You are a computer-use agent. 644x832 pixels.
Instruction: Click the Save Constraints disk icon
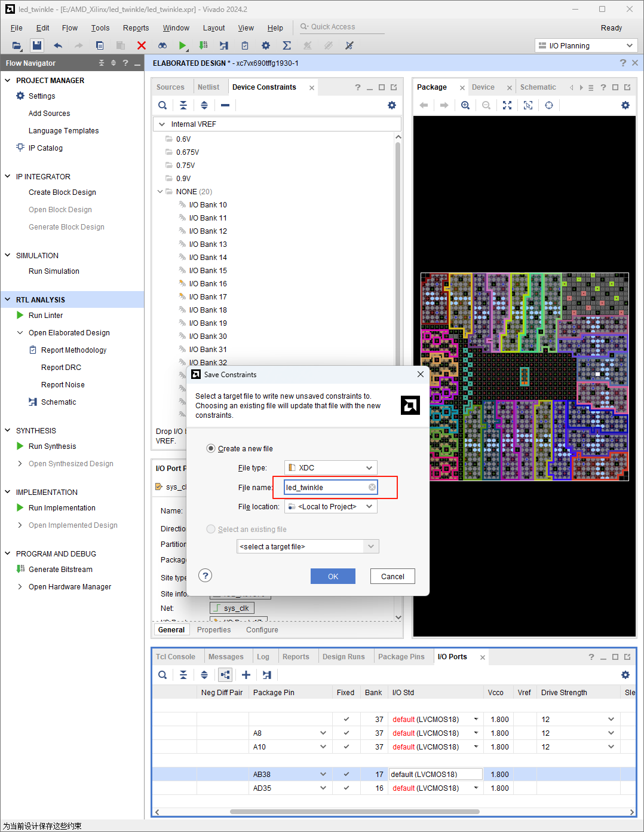[x=37, y=45]
